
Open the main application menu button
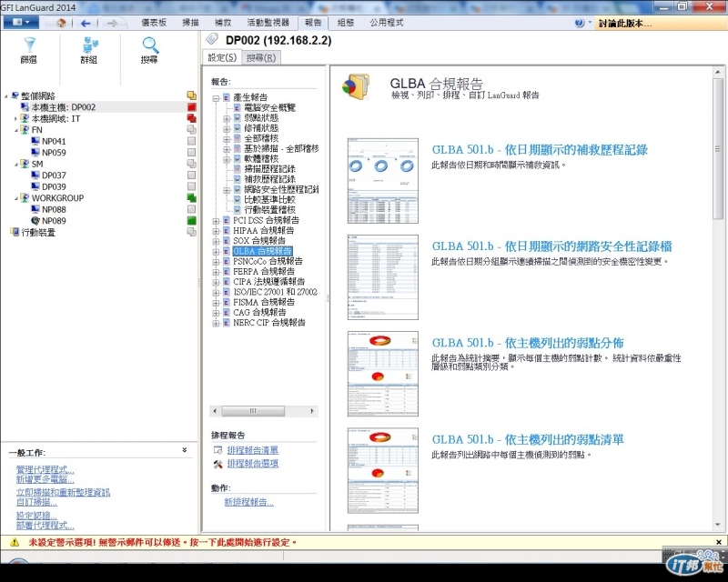(x=20, y=22)
